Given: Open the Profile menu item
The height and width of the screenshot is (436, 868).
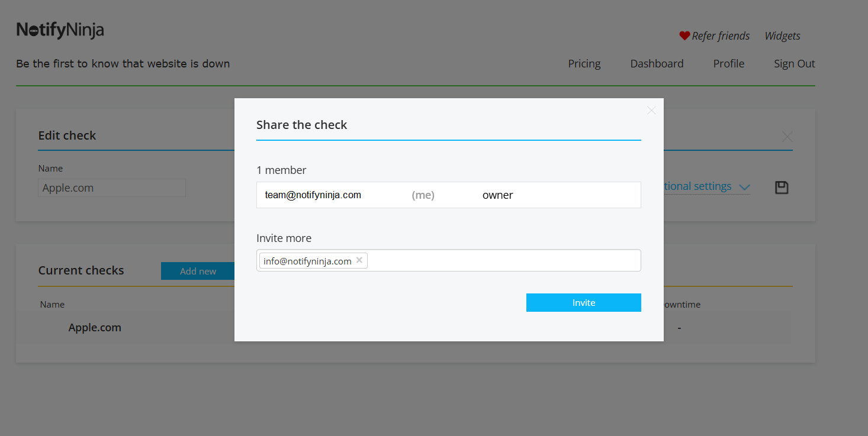Looking at the screenshot, I should coord(728,64).
